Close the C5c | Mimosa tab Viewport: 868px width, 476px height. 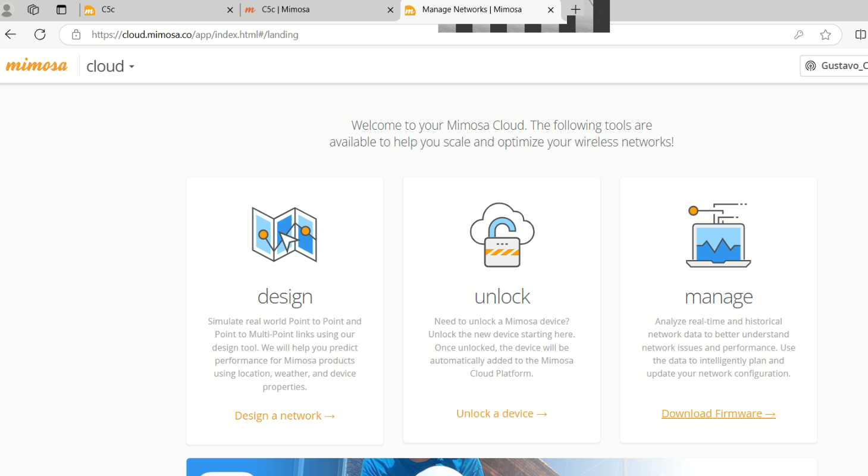tap(390, 10)
